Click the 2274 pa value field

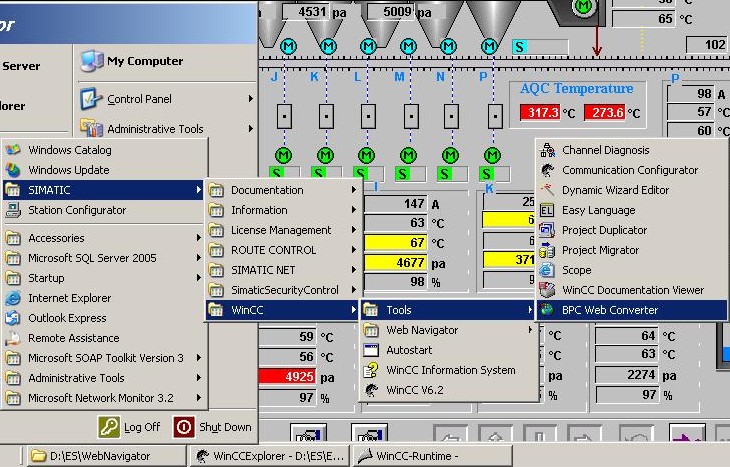[x=627, y=375]
